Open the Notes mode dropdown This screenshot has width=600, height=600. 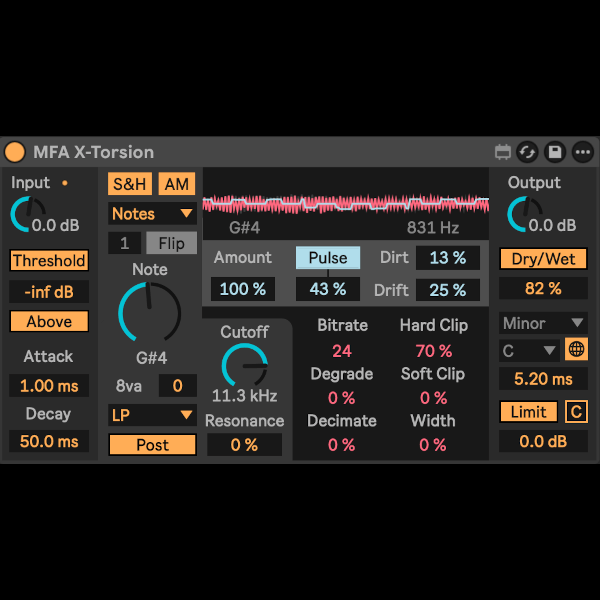pos(152,213)
